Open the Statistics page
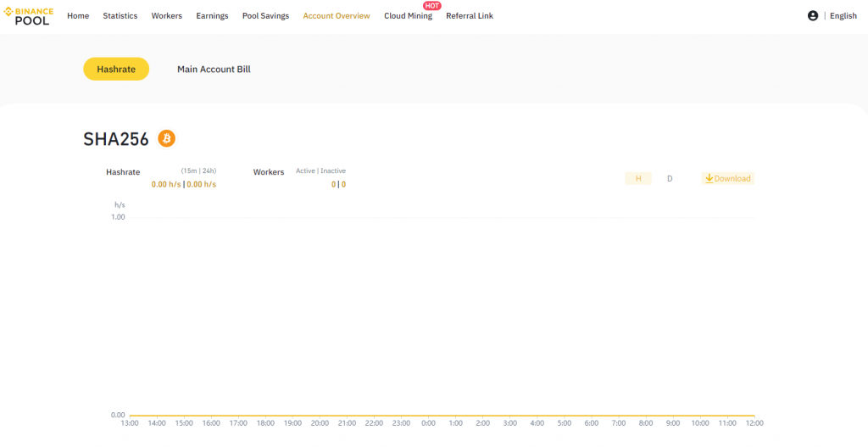868x447 pixels. tap(120, 16)
